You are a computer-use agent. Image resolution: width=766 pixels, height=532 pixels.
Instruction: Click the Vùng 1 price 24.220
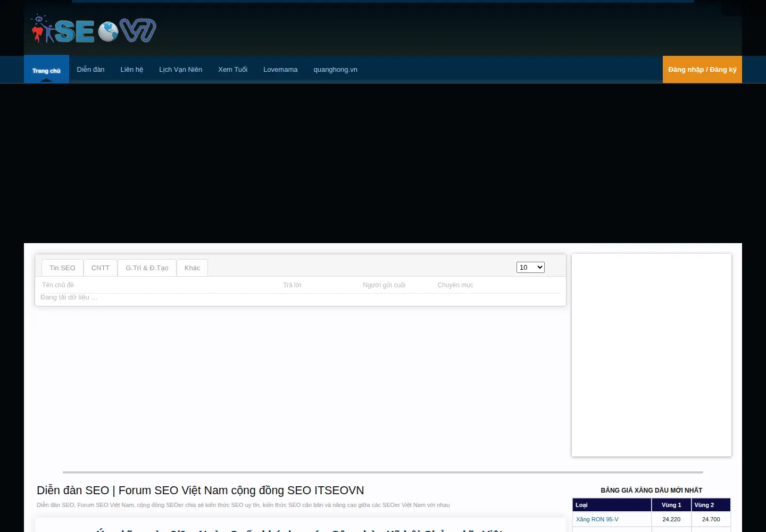(x=671, y=519)
